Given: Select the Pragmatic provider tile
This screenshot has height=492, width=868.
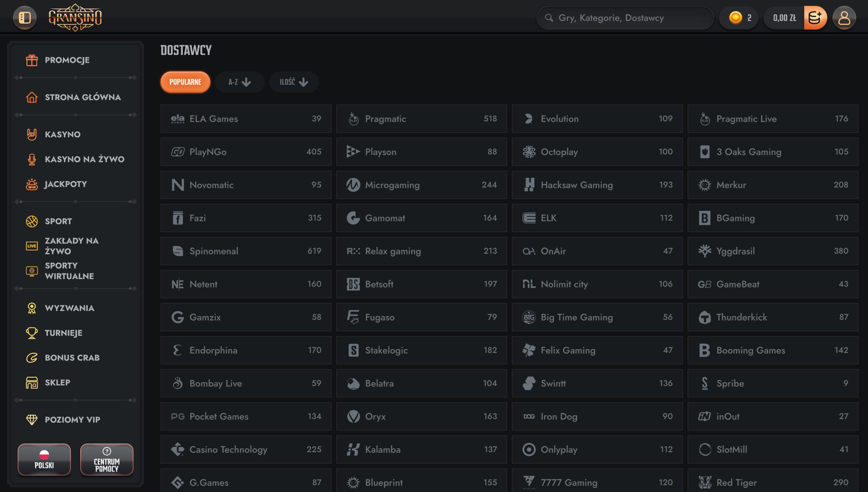Looking at the screenshot, I should click(x=421, y=119).
